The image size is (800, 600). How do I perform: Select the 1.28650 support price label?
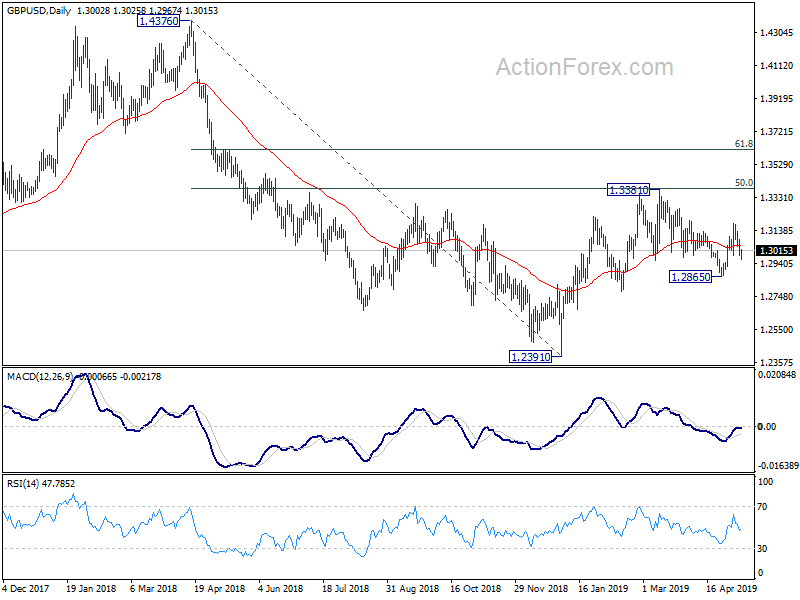click(690, 277)
